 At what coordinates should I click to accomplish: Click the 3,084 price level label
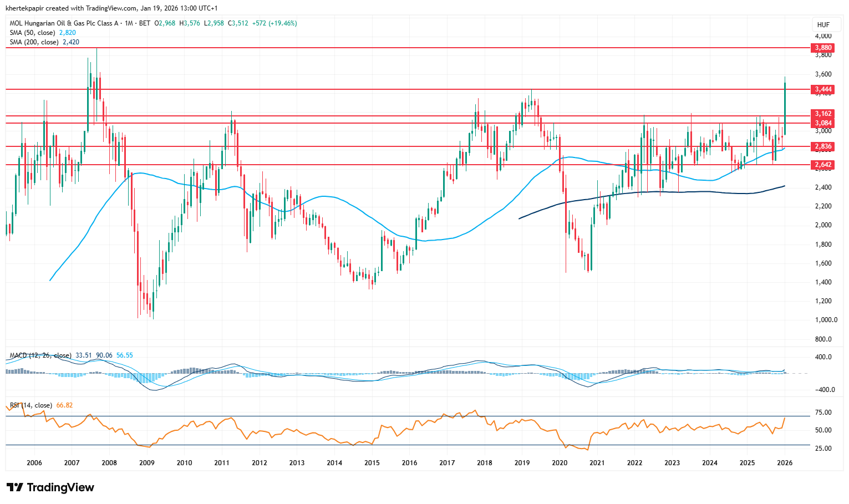coord(823,123)
